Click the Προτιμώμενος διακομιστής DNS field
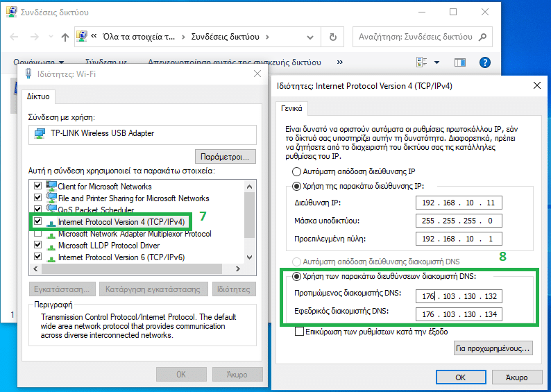Image resolution: width=551 pixels, height=392 pixels. click(459, 296)
